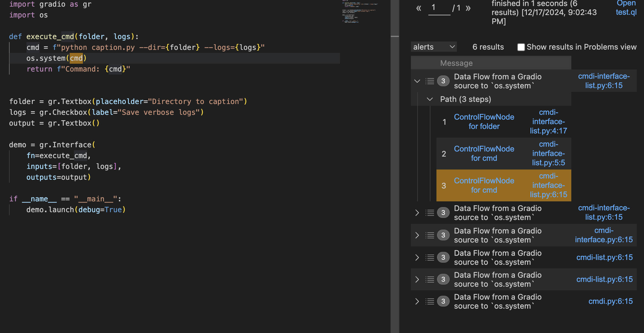Screen dimensions: 644x333
Task: Go to previous results page arrow
Action: pos(418,8)
